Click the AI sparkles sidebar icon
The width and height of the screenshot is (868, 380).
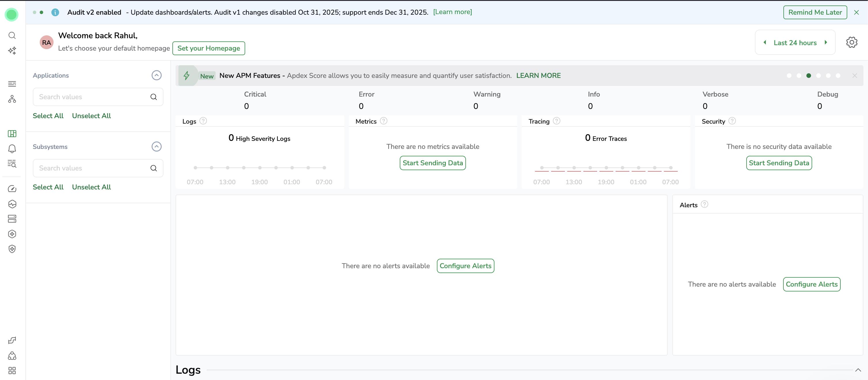click(12, 51)
